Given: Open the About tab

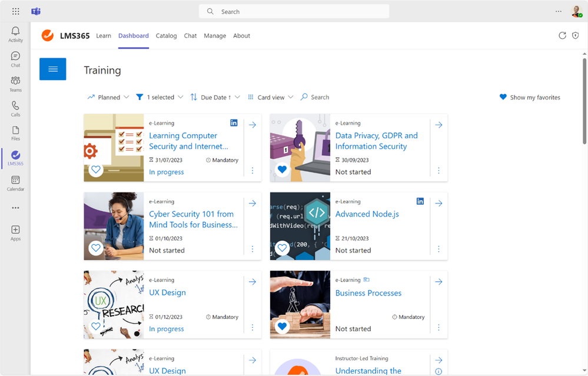Looking at the screenshot, I should tap(241, 36).
